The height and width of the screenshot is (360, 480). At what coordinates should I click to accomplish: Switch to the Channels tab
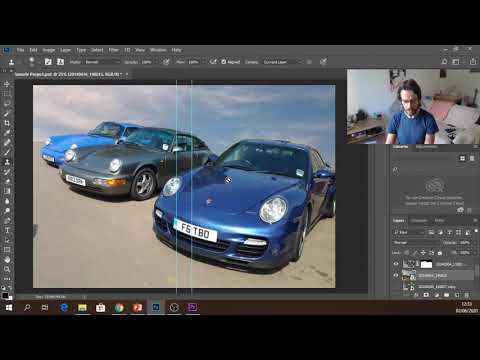coord(419,220)
